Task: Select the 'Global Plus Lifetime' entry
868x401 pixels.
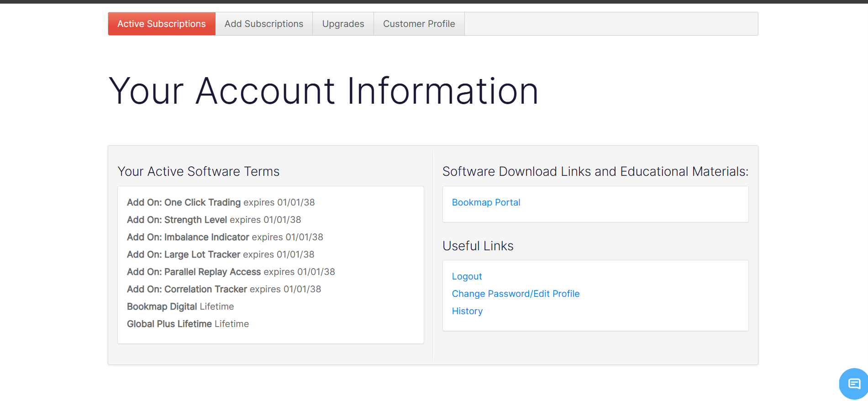Action: 188,324
